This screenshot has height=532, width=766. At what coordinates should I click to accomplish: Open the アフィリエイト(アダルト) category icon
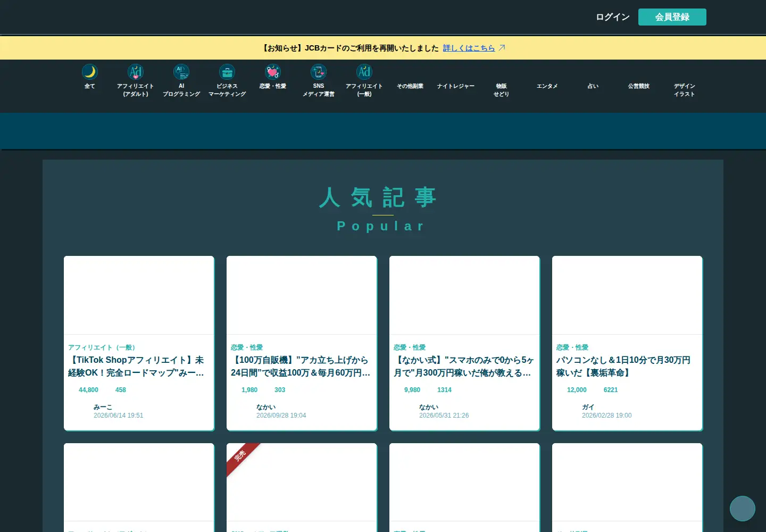pyautogui.click(x=136, y=72)
